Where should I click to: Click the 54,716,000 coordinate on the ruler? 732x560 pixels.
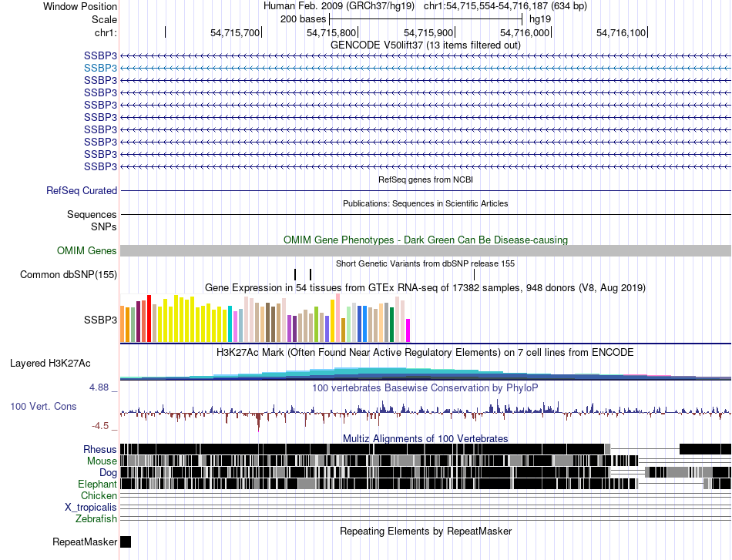[524, 32]
